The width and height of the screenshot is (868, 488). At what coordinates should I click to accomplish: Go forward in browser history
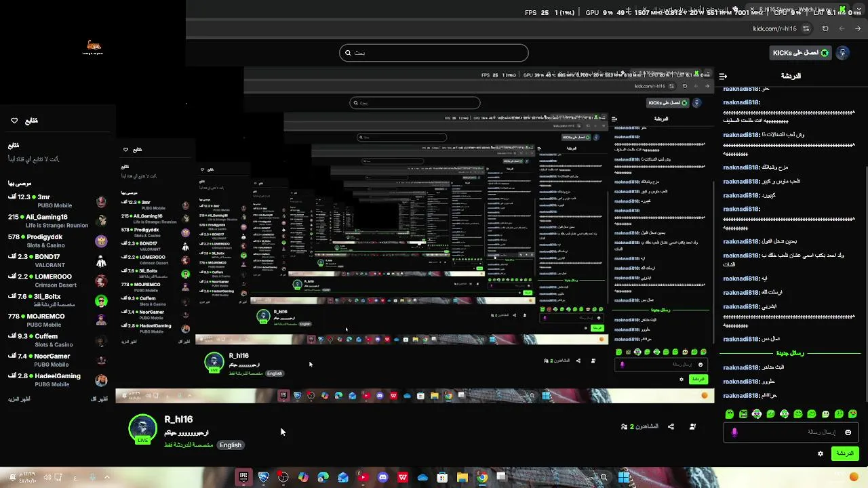tap(842, 28)
